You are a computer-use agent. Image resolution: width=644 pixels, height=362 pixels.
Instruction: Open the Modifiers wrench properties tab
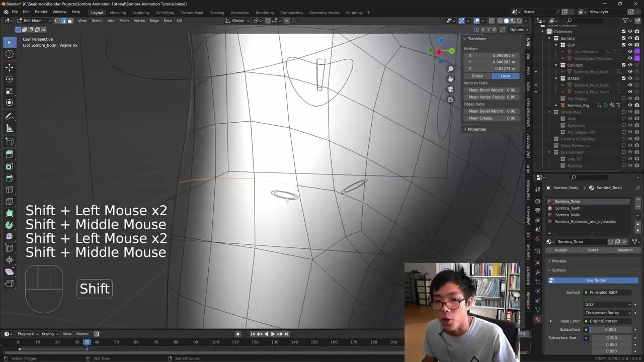538,272
